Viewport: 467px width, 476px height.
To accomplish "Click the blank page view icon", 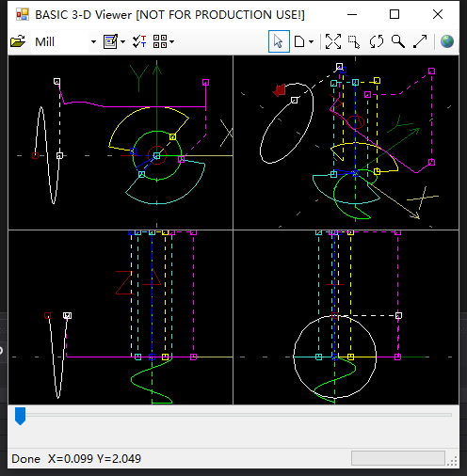I will coord(299,41).
